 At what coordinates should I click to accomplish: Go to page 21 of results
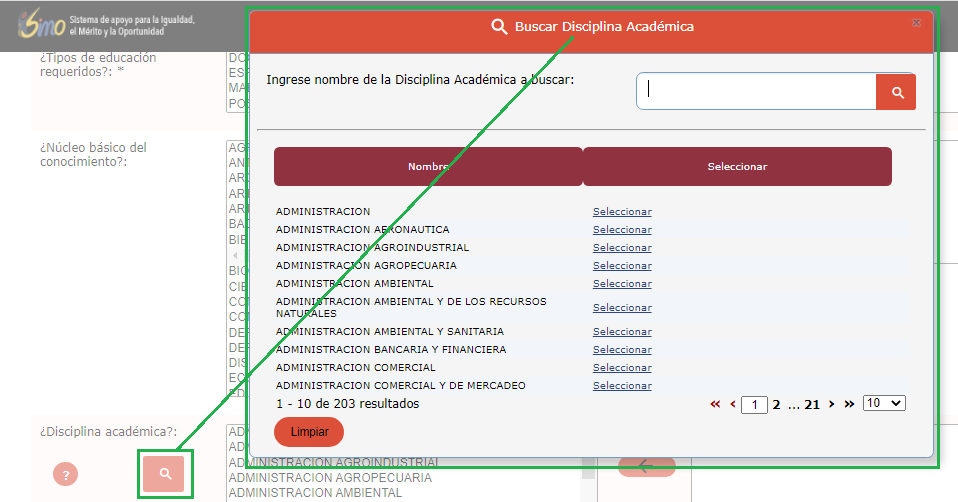tap(812, 405)
